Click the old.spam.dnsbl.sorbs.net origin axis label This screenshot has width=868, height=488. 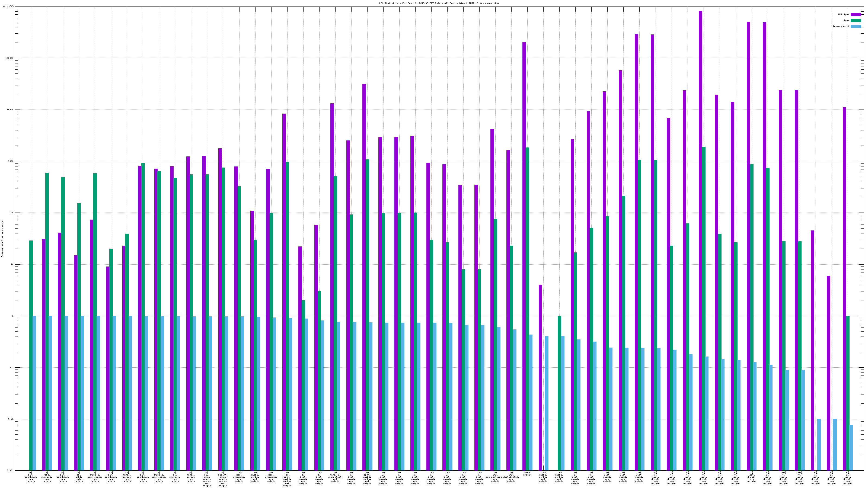[287, 479]
